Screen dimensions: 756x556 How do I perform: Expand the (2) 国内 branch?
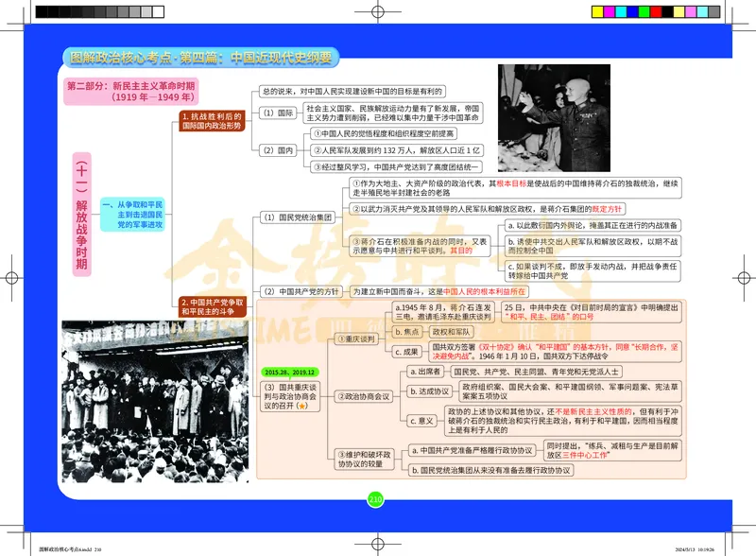click(x=278, y=150)
